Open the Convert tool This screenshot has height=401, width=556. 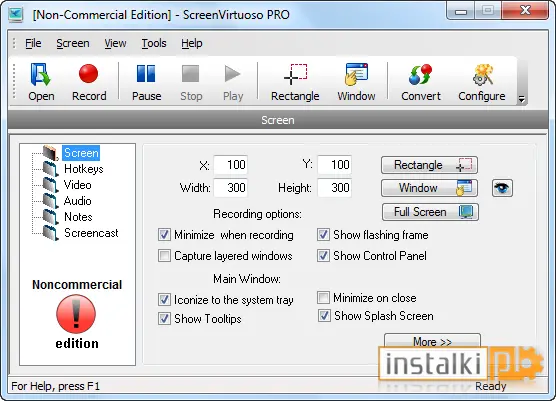click(x=421, y=82)
